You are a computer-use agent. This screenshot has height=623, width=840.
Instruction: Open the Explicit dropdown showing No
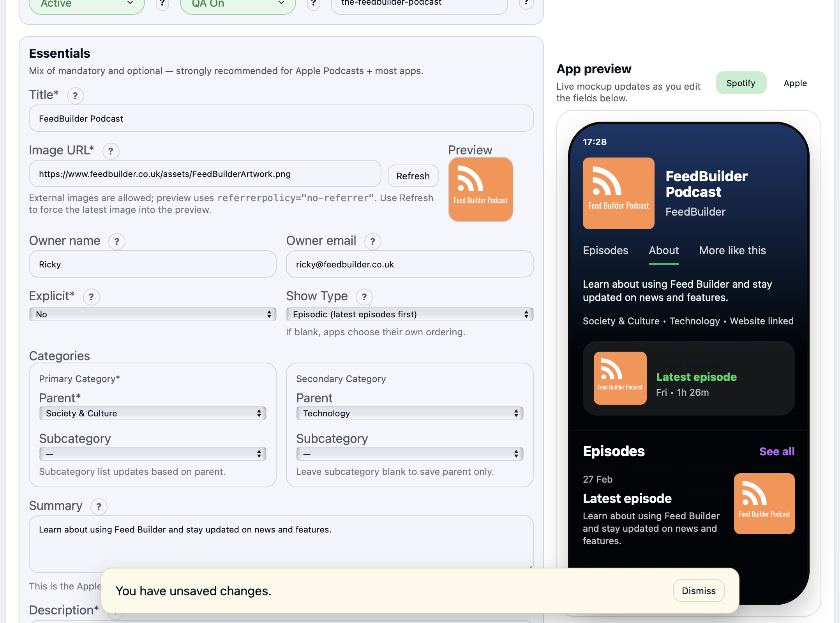click(152, 314)
